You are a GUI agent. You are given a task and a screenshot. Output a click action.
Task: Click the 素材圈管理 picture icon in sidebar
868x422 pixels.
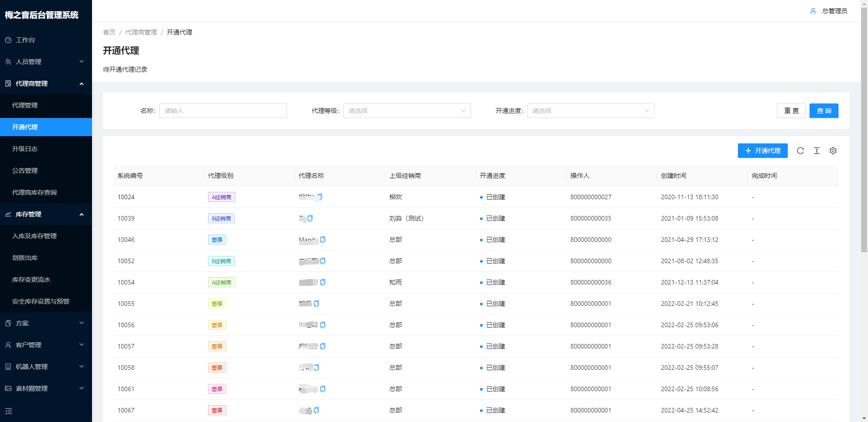click(x=8, y=388)
